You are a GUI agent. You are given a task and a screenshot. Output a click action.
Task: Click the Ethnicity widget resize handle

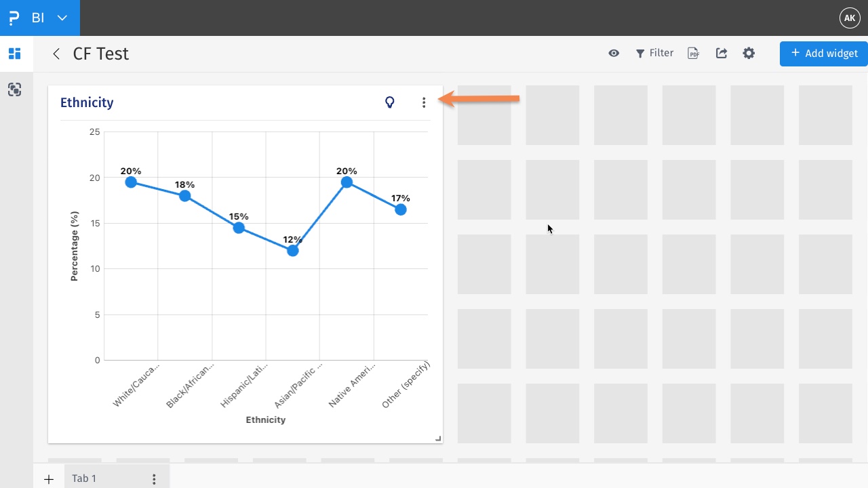[438, 438]
